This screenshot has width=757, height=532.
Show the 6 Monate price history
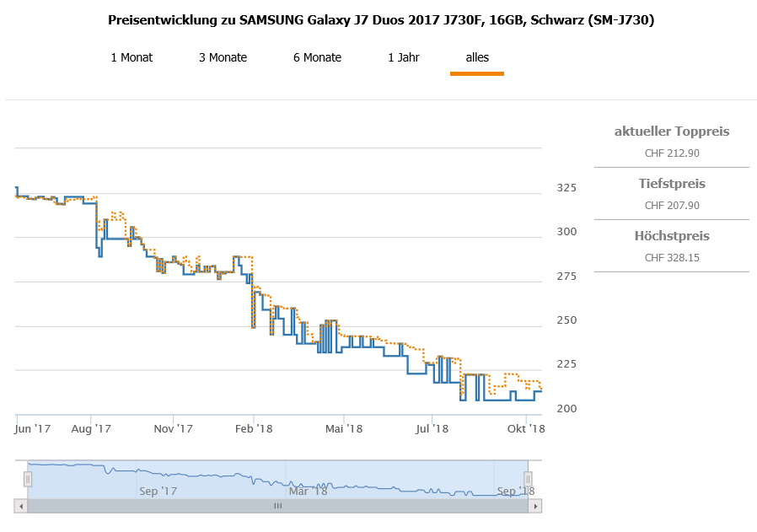[x=317, y=57]
